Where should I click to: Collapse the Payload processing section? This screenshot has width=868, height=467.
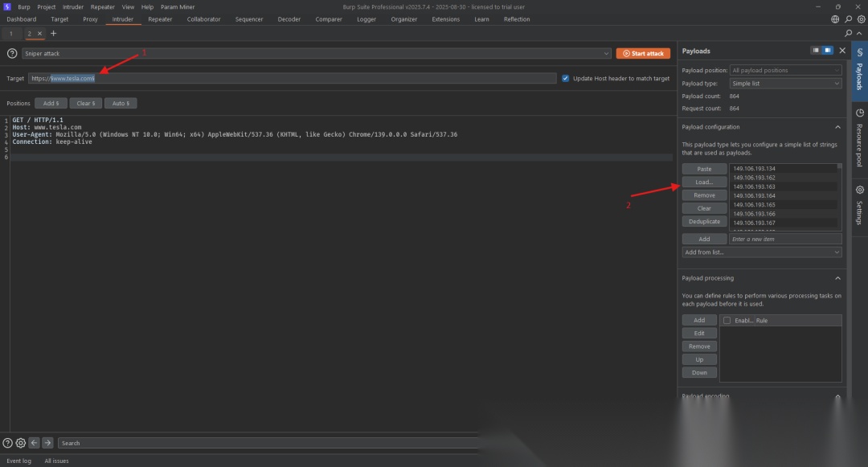[x=837, y=278]
